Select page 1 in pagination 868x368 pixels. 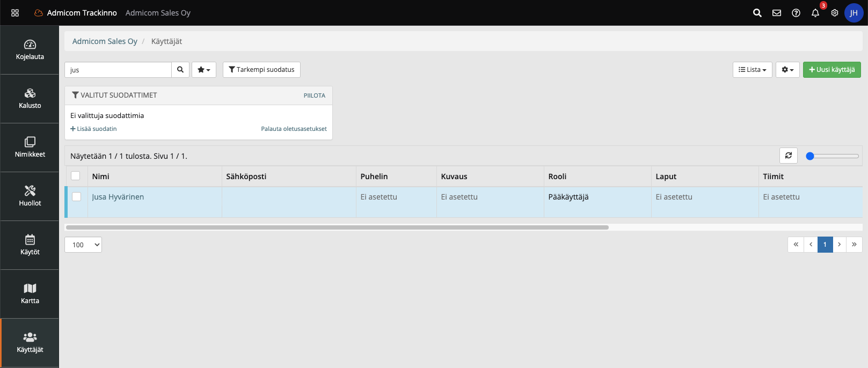click(x=825, y=245)
